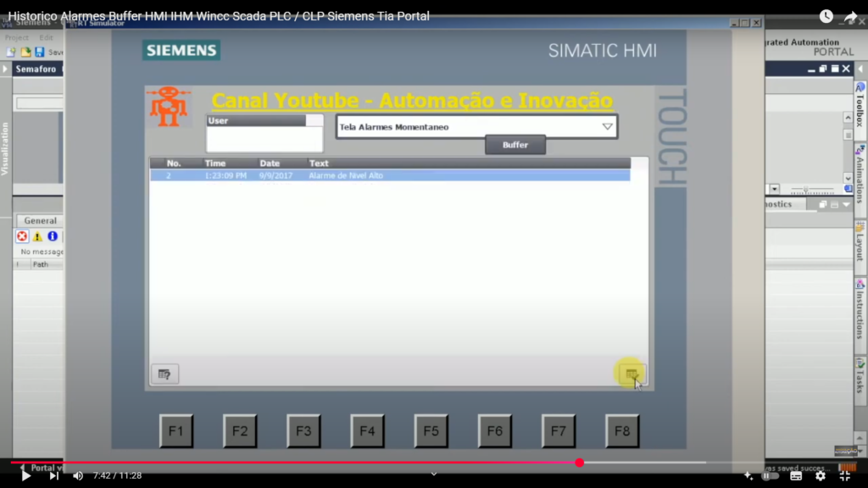Click the Save project floppy icon

coord(39,52)
